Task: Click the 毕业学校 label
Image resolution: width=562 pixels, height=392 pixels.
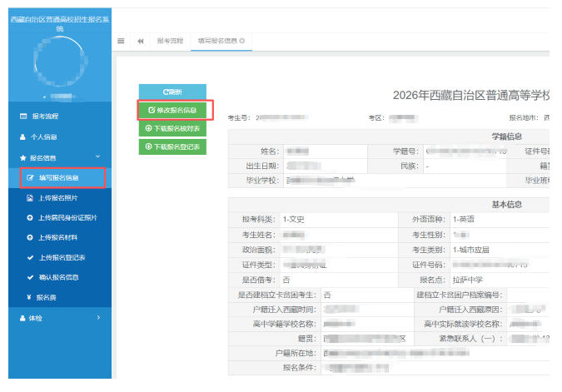Action: click(x=262, y=181)
